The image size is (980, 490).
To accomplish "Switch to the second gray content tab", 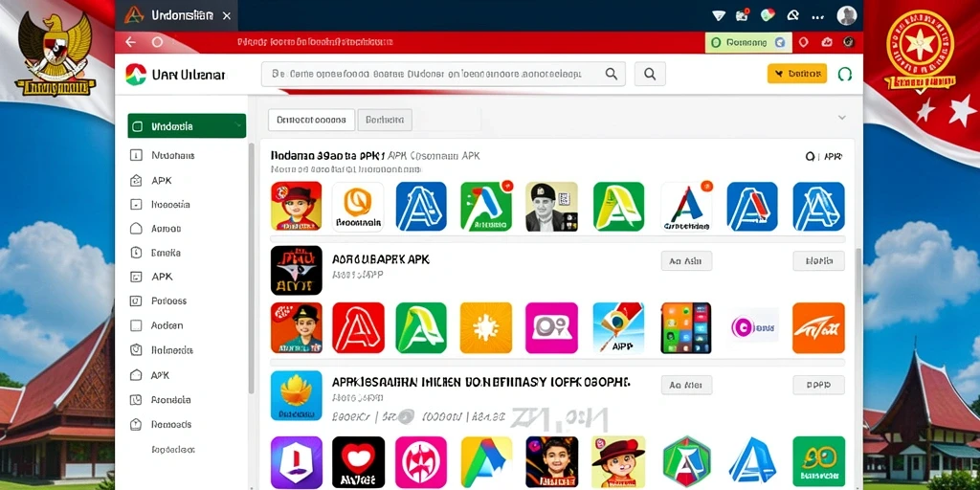I will click(385, 120).
